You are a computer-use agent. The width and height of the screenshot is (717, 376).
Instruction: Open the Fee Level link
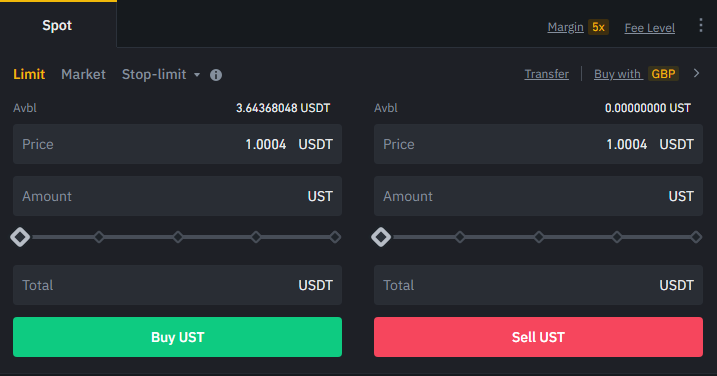coord(649,28)
